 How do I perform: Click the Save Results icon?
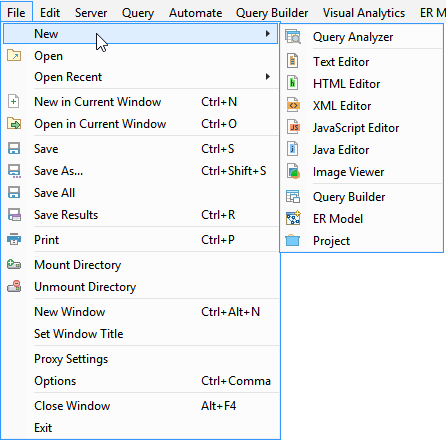coord(14,215)
